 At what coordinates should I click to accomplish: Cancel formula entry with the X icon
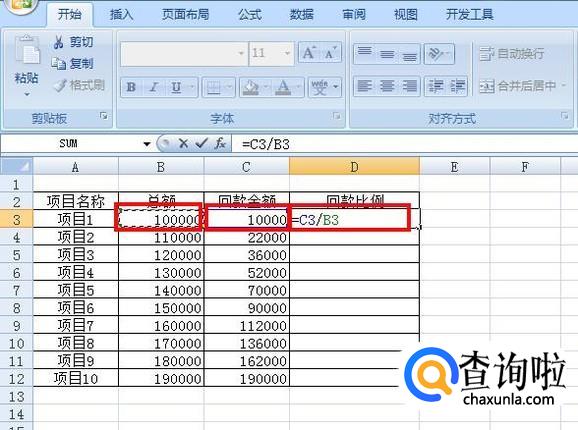pyautogui.click(x=183, y=143)
